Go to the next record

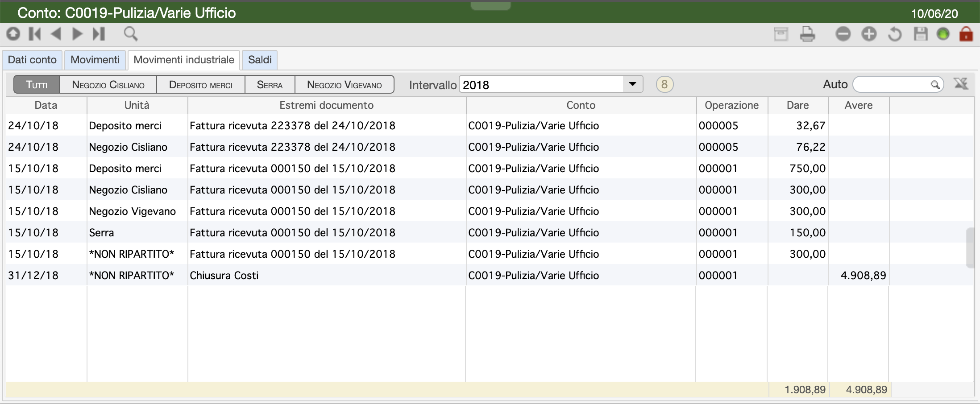pos(77,34)
